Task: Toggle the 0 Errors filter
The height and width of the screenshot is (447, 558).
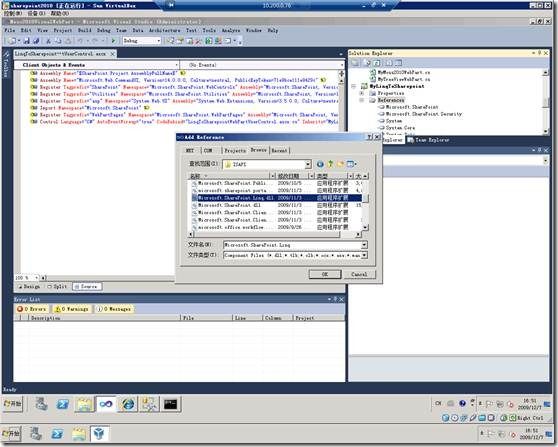Action: (x=32, y=309)
